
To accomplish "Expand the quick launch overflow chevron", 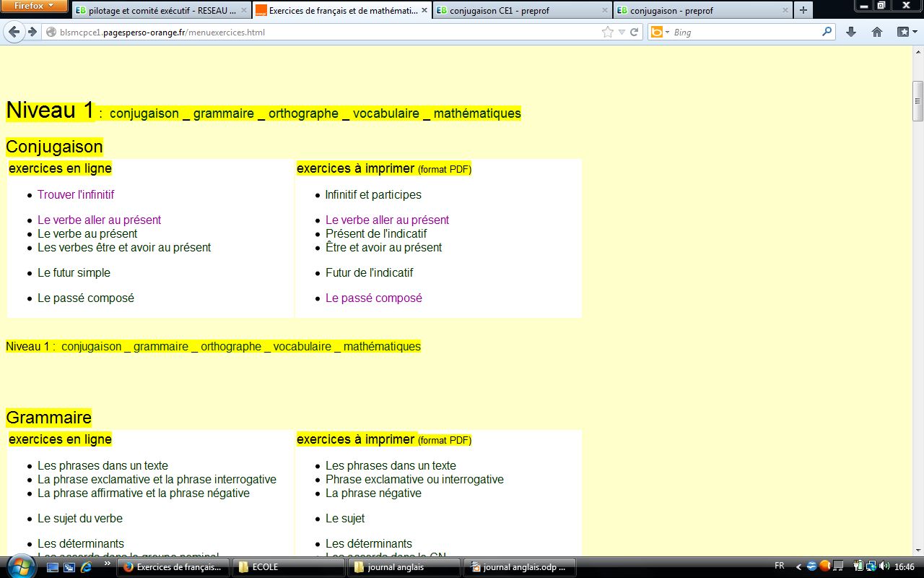I will pos(108,564).
